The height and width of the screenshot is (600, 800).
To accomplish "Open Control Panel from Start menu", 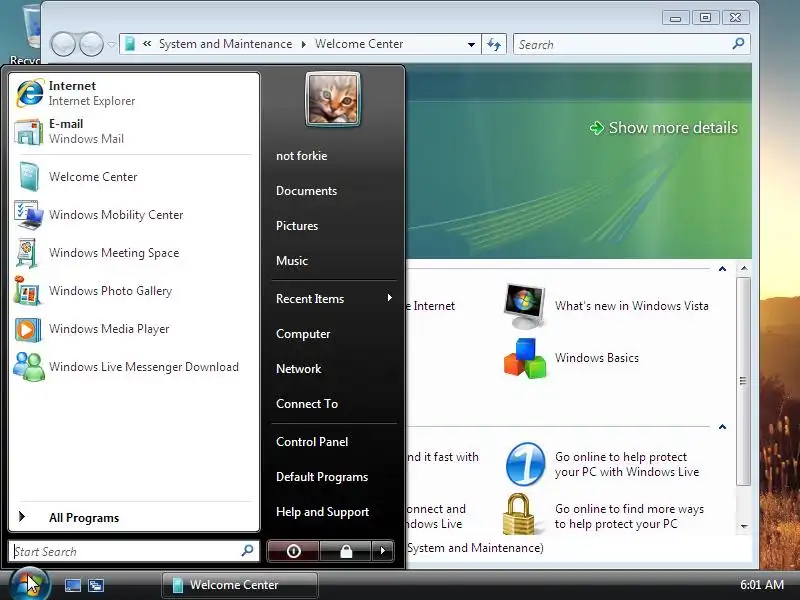I will click(312, 442).
